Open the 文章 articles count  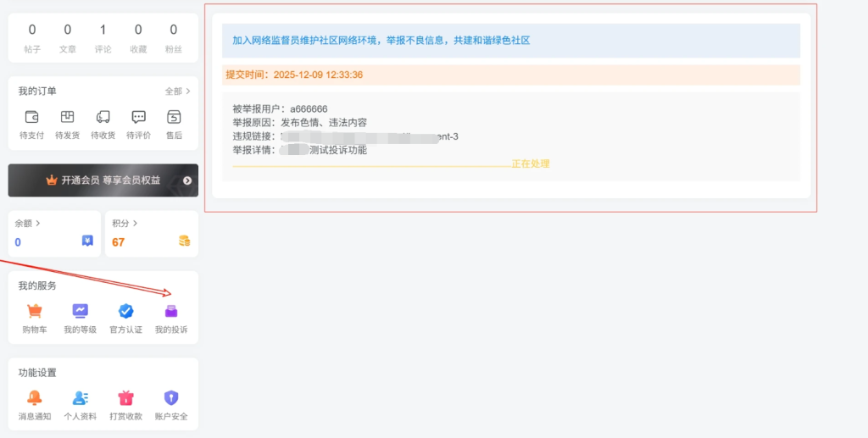pyautogui.click(x=68, y=37)
